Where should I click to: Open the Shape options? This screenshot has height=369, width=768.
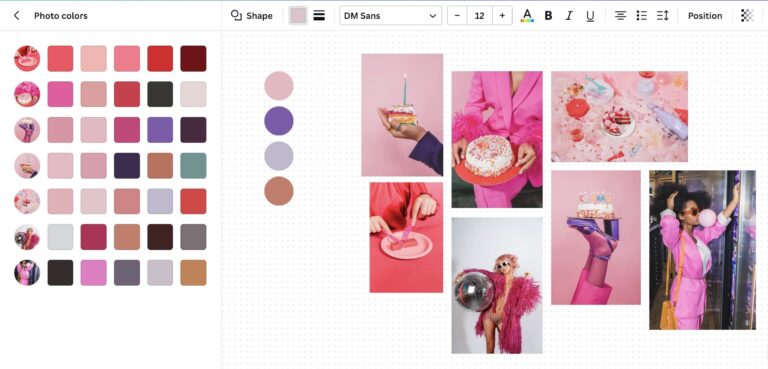coord(252,16)
